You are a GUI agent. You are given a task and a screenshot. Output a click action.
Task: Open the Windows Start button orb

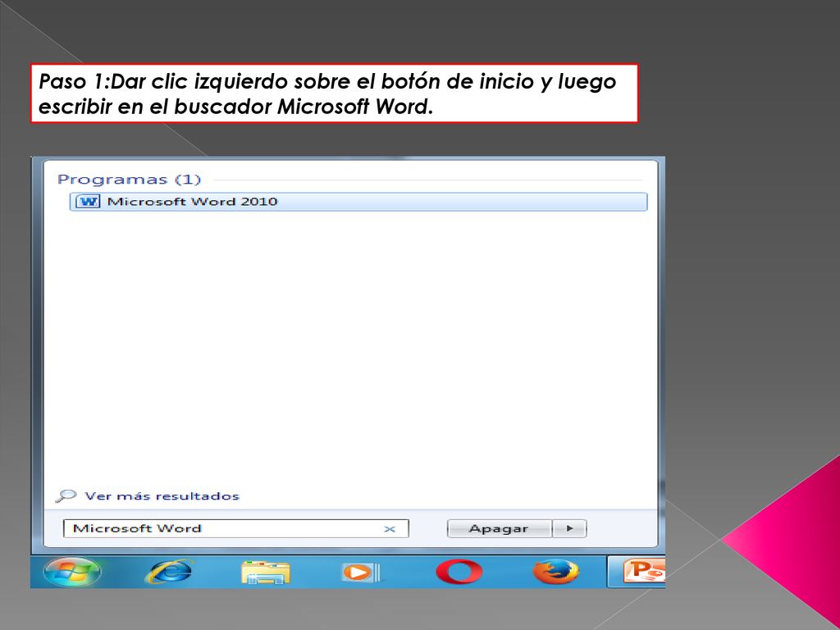point(72,572)
